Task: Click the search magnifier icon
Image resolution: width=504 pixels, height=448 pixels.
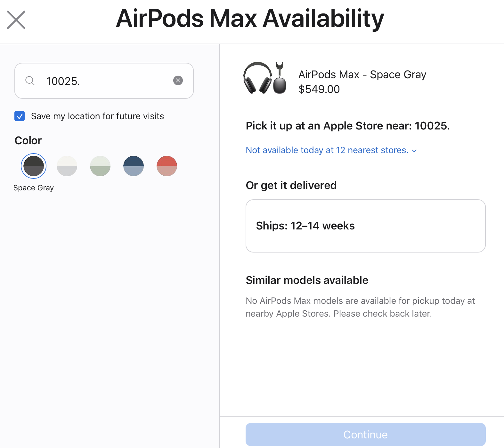Action: 30,81
